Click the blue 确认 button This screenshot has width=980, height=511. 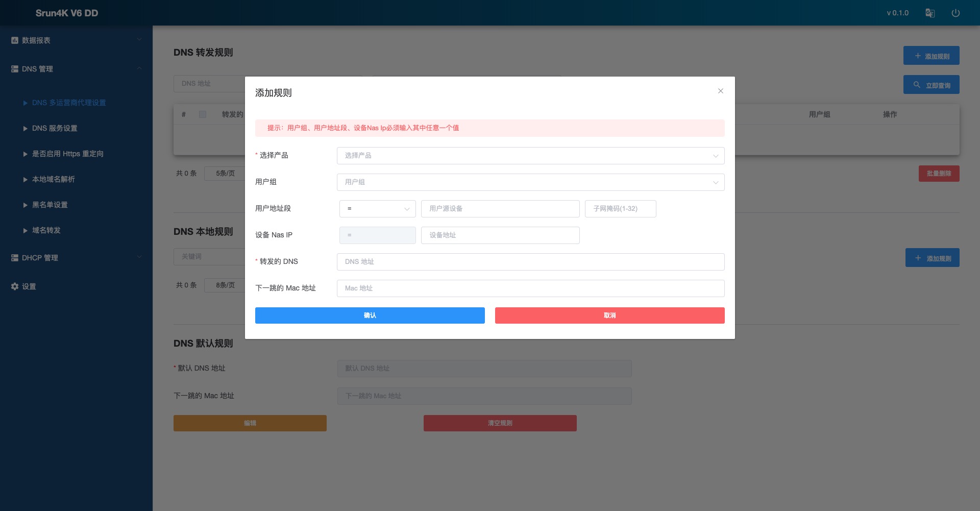point(370,315)
